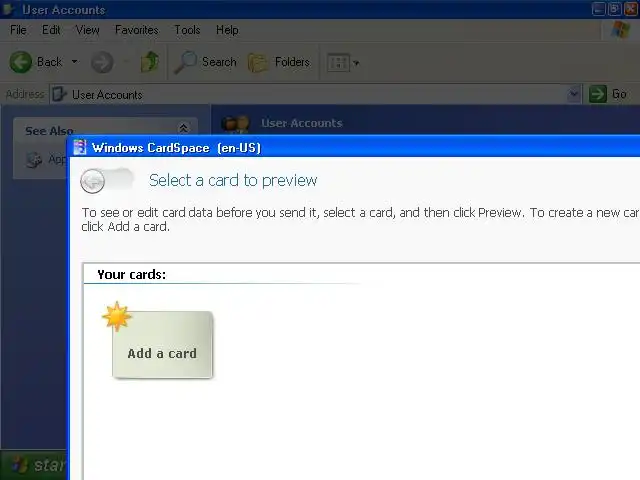Screen dimensions: 640x480
Task: Click the green Back arrow icon
Action: [x=20, y=62]
